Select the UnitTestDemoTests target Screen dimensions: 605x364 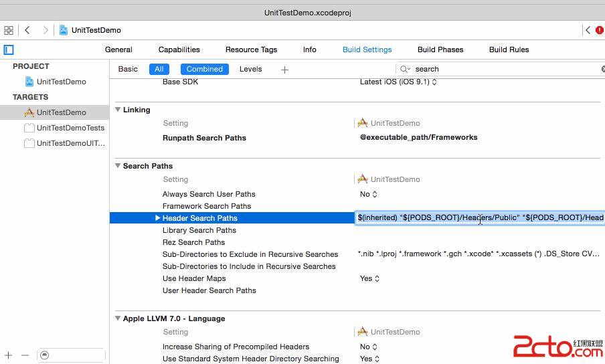[x=70, y=128]
